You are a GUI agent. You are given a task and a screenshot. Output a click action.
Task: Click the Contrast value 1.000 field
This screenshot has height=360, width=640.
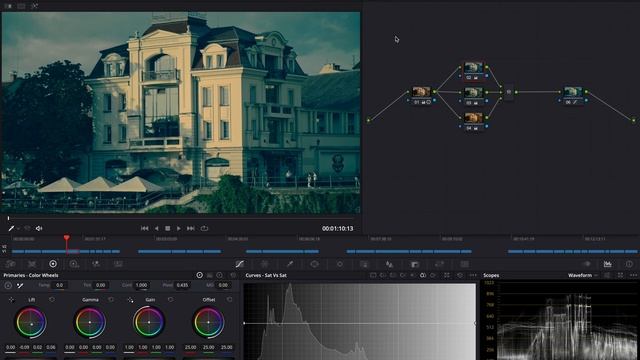coord(142,285)
